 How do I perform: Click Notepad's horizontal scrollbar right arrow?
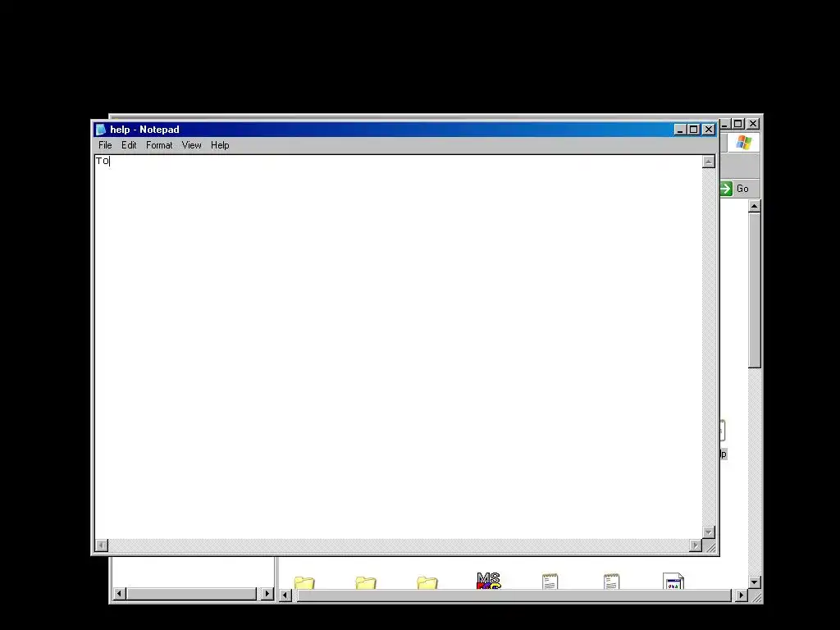pos(696,546)
